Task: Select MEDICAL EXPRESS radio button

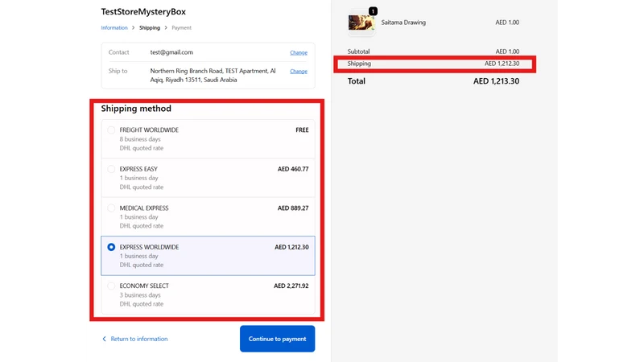Action: [x=111, y=208]
